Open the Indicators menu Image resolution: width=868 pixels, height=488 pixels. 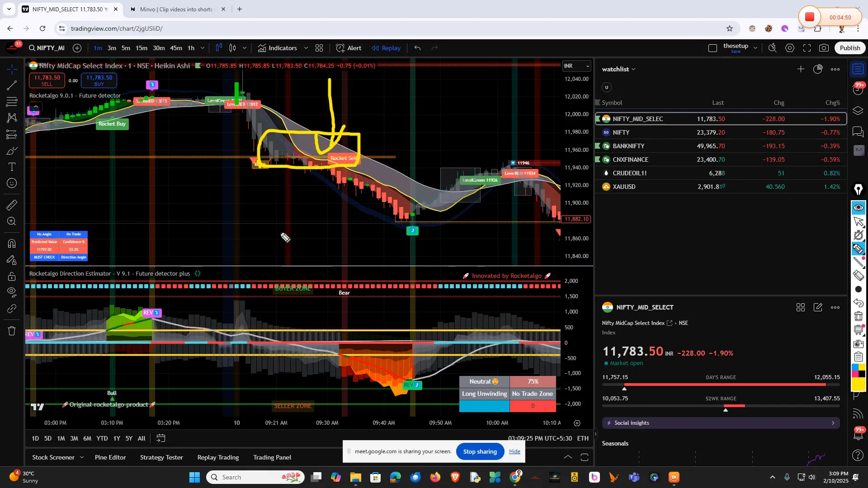pyautogui.click(x=282, y=48)
